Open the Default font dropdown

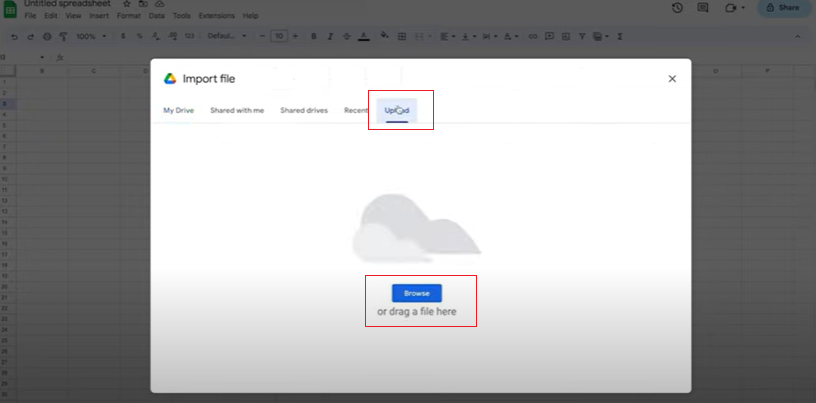[227, 36]
